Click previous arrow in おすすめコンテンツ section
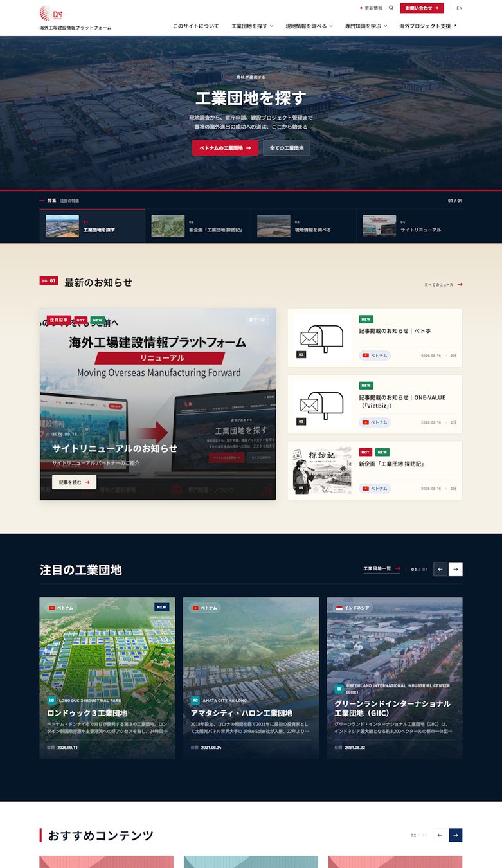The height and width of the screenshot is (868, 502). point(440,835)
